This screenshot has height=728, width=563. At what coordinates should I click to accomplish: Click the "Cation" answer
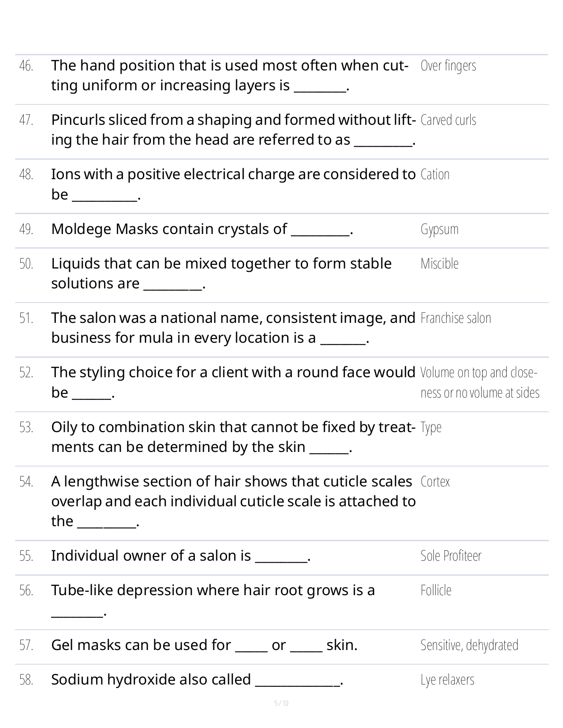[435, 174]
